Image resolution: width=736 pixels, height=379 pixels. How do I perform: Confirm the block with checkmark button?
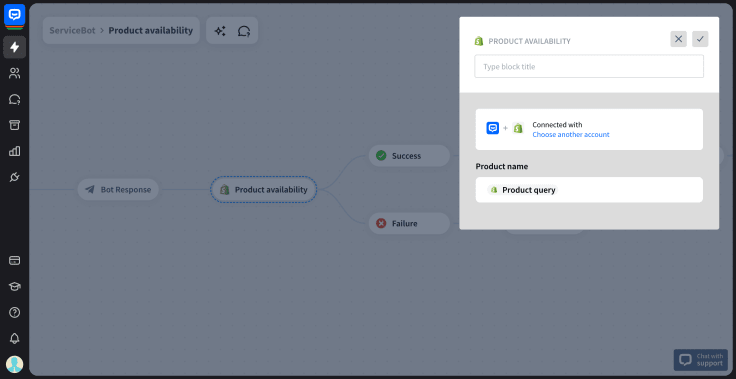coord(700,39)
